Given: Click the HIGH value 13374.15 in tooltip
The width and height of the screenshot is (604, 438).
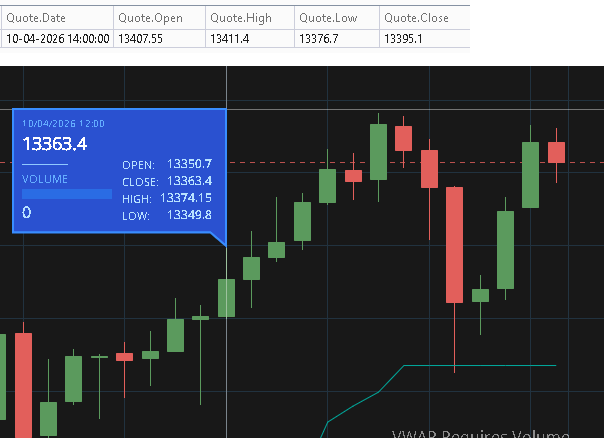Looking at the screenshot, I should pos(186,198).
